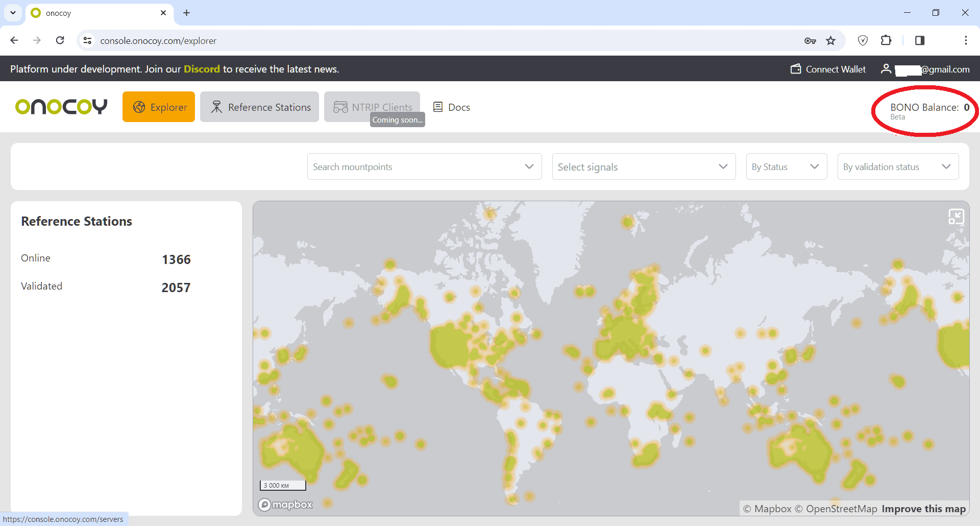The height and width of the screenshot is (526, 980).
Task: Open the gmail.com account menu
Action: click(x=925, y=69)
